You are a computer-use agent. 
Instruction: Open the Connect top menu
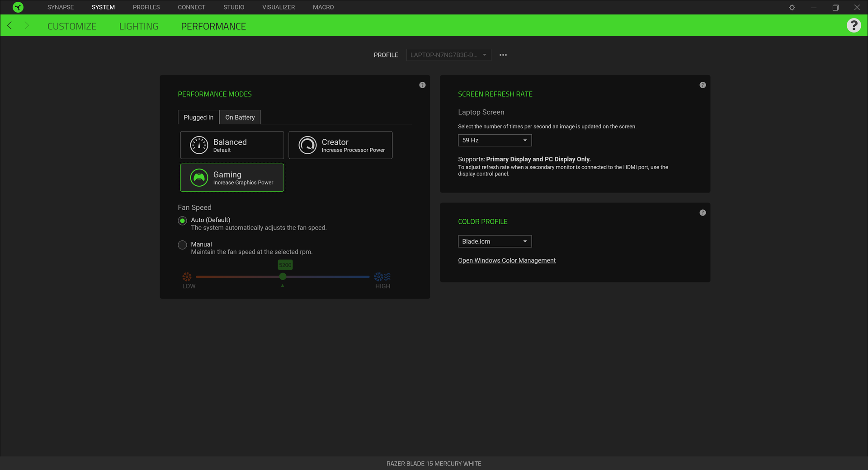pos(191,7)
